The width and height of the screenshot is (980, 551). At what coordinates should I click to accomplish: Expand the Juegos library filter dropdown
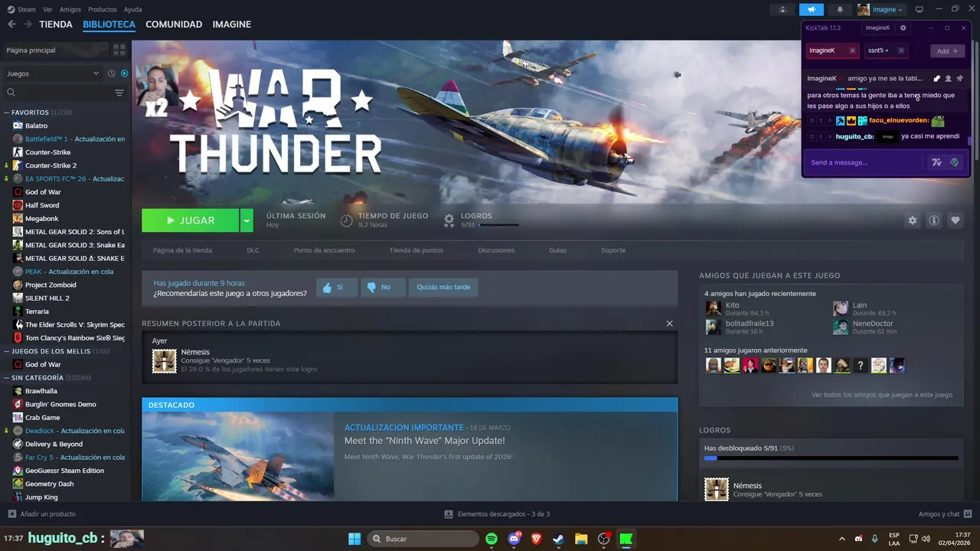[x=53, y=73]
